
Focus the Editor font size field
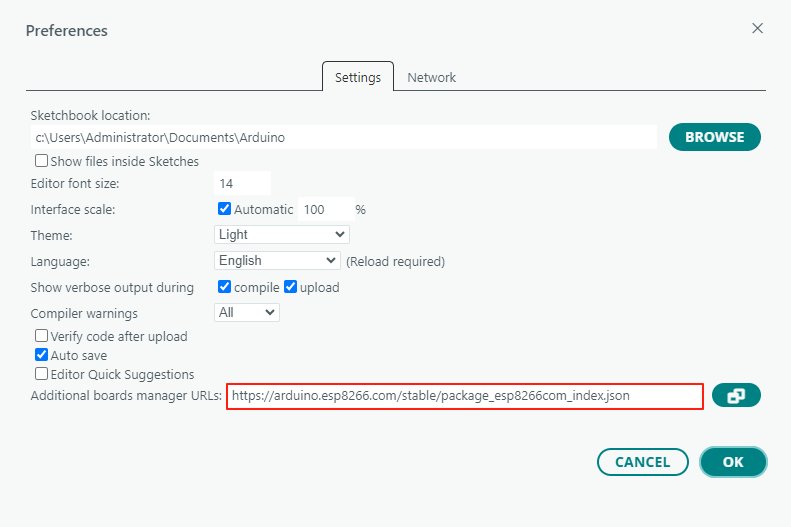coord(242,183)
